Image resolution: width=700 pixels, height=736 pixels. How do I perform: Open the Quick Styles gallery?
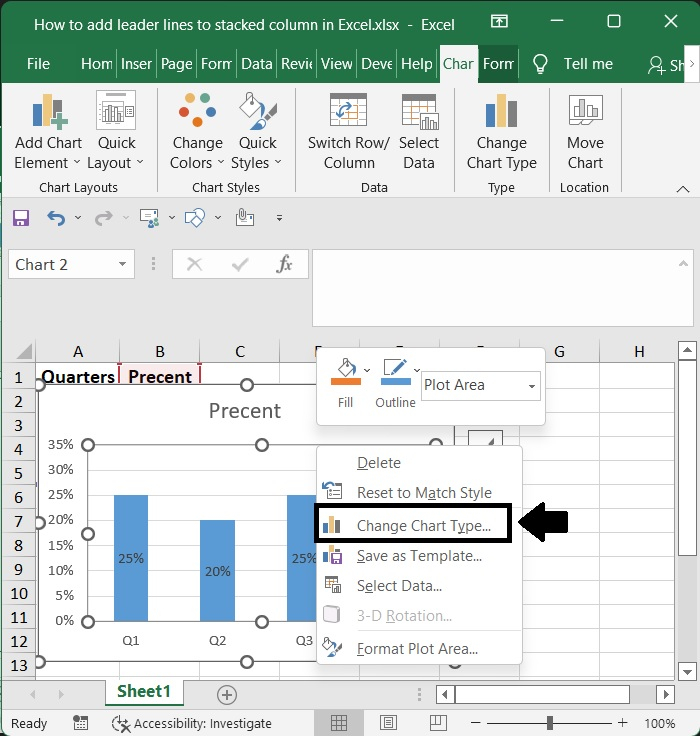[257, 132]
